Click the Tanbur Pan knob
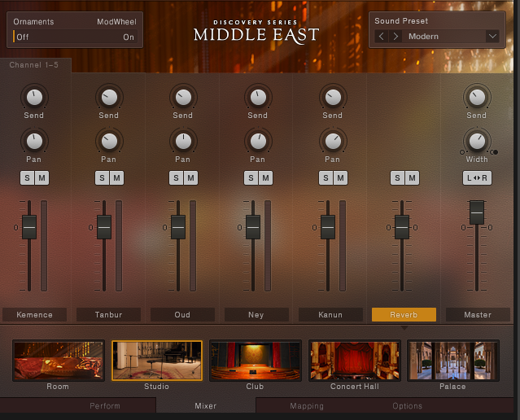 pos(109,142)
